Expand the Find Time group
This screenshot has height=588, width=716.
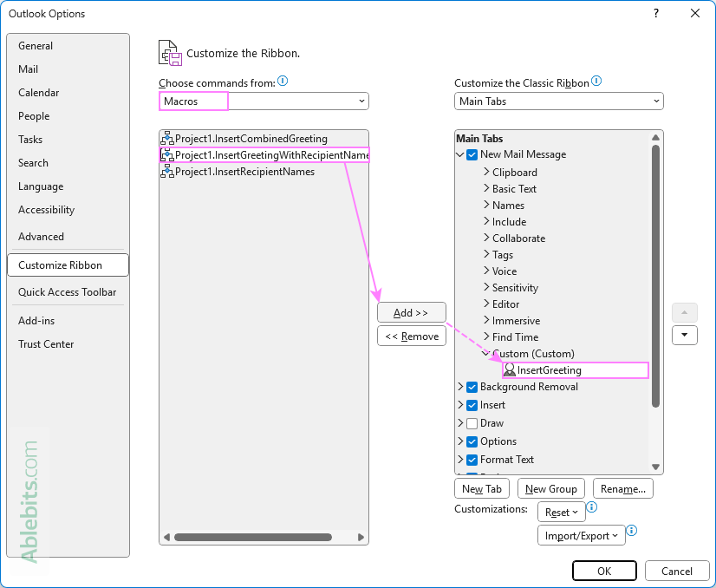point(486,336)
